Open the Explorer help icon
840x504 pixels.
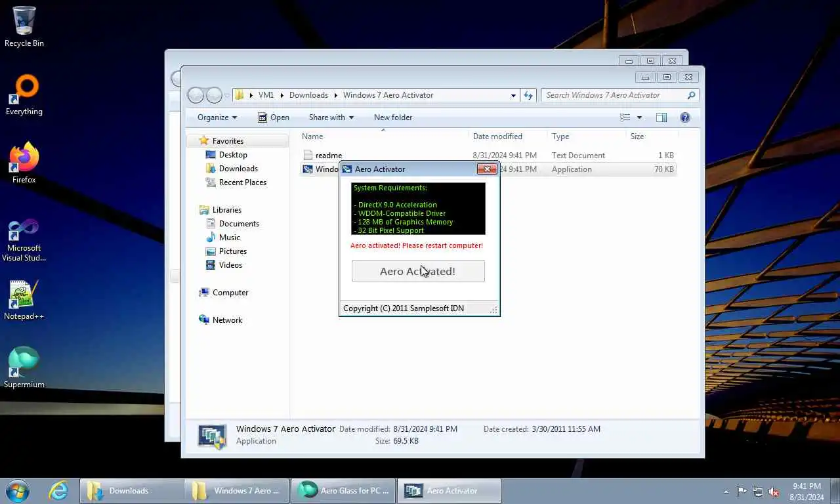pyautogui.click(x=685, y=117)
